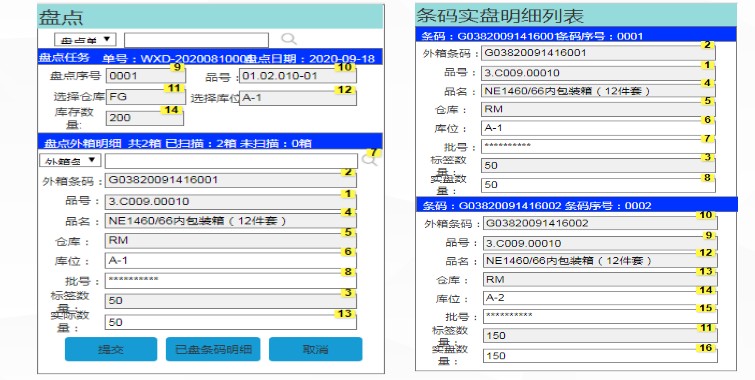
Task: Click the 取消 button
Action: click(x=315, y=349)
